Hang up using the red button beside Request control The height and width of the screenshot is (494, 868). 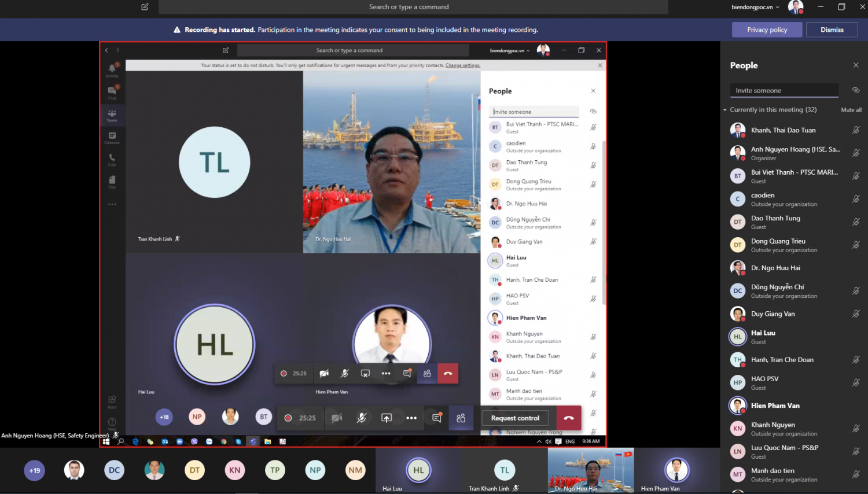(x=569, y=418)
